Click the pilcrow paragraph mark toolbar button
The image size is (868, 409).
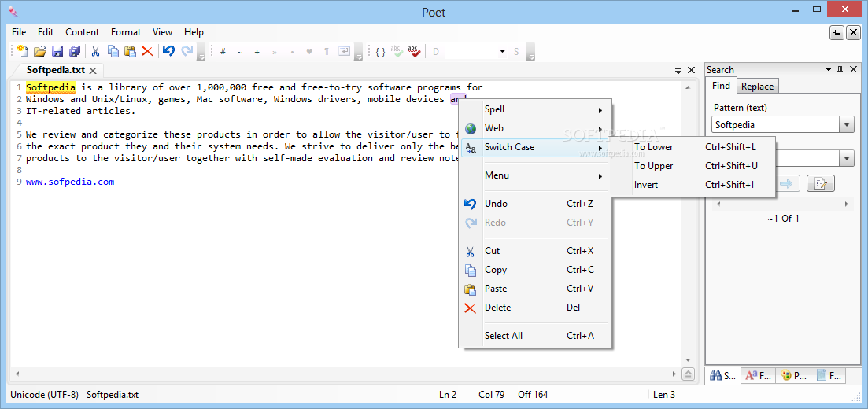click(x=327, y=51)
